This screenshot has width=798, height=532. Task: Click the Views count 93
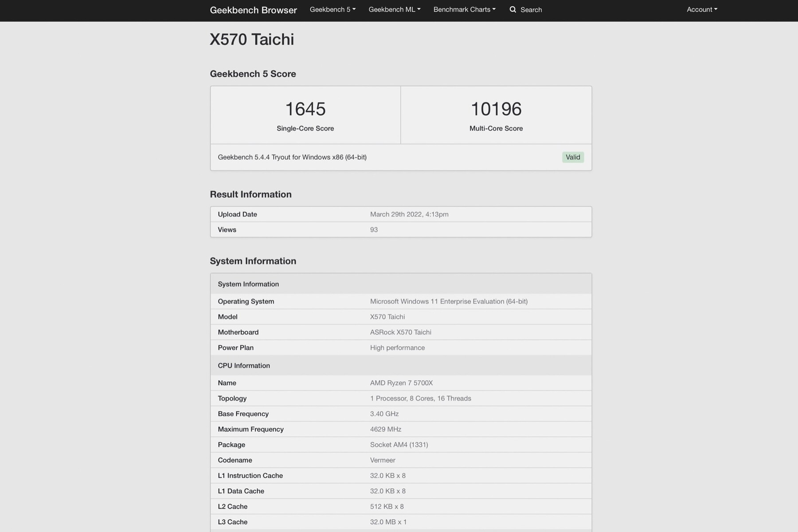click(x=374, y=230)
